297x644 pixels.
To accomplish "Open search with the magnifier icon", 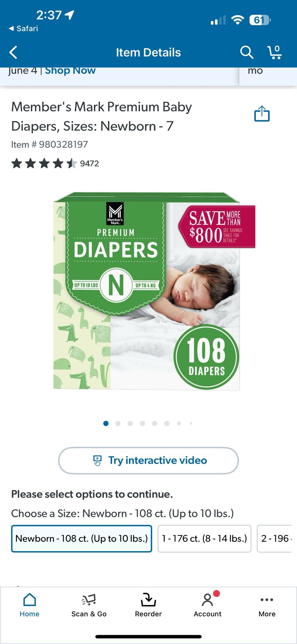I will [x=246, y=52].
